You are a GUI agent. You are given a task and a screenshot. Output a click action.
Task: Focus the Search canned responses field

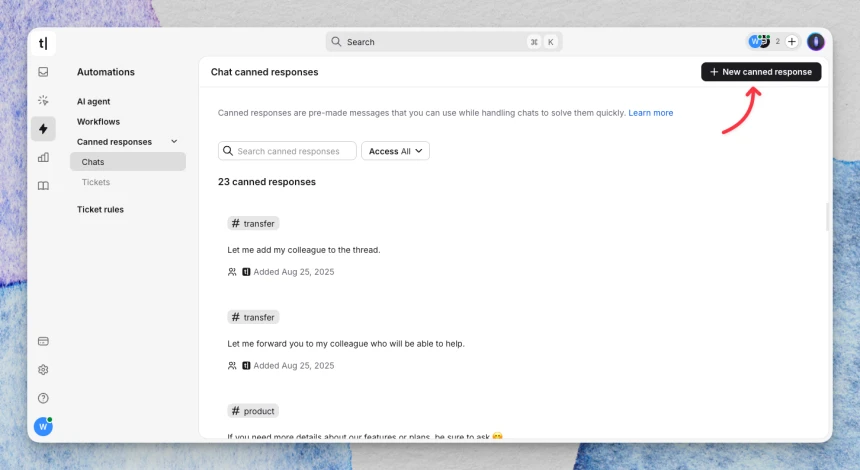tap(287, 151)
